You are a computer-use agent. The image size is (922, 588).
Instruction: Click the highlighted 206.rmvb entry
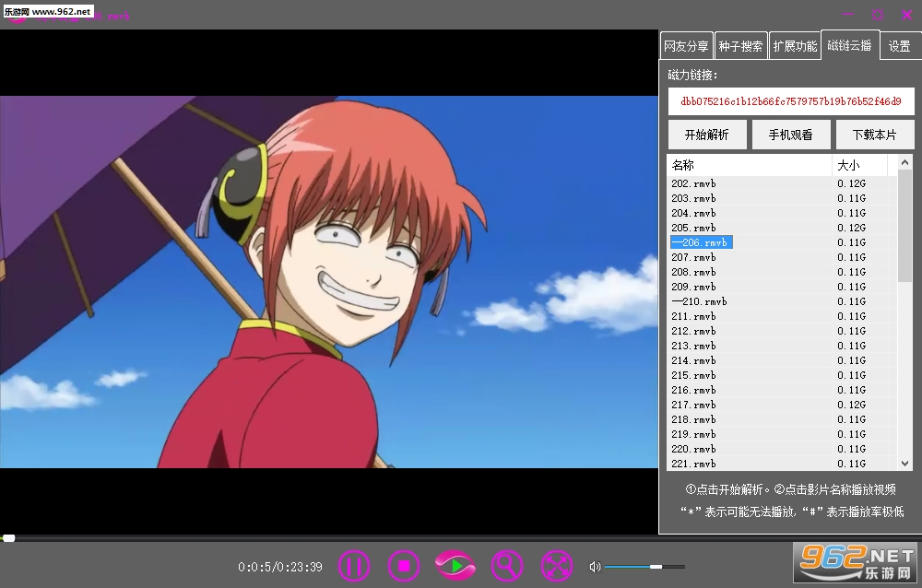pyautogui.click(x=702, y=242)
